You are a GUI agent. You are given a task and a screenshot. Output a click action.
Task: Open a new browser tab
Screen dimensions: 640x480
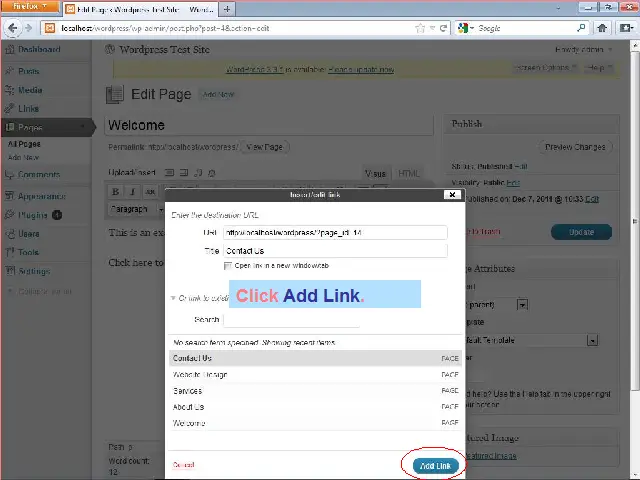pos(227,9)
